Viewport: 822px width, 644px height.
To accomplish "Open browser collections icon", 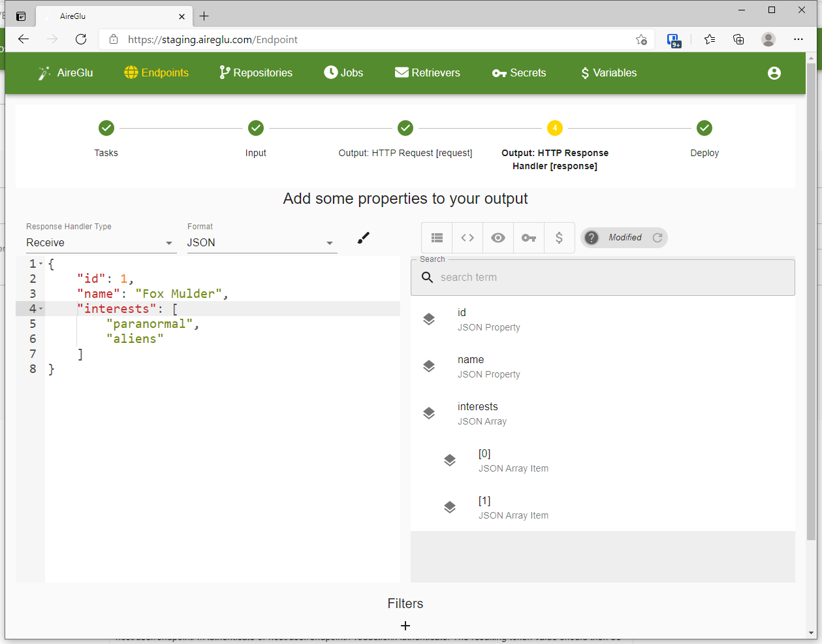I will (x=738, y=39).
